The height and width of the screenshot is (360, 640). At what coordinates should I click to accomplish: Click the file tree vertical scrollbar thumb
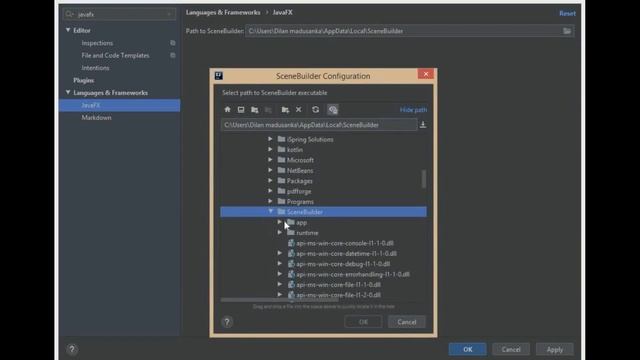click(x=424, y=179)
